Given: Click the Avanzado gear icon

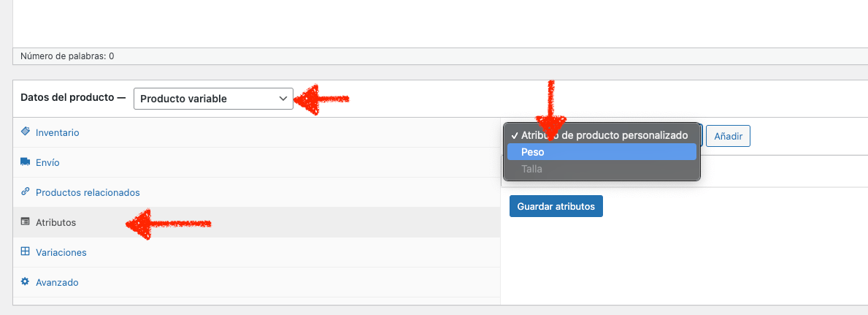Looking at the screenshot, I should coord(25,281).
